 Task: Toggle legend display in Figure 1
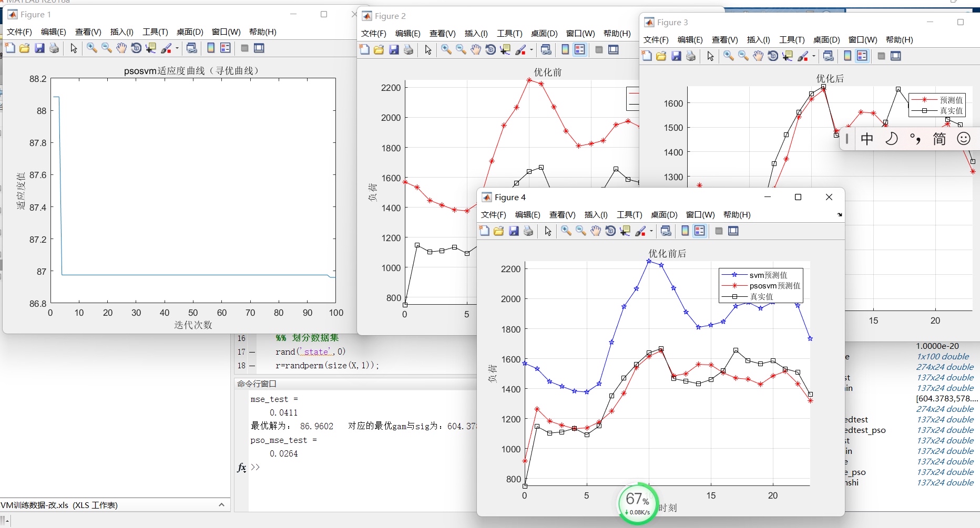(226, 48)
